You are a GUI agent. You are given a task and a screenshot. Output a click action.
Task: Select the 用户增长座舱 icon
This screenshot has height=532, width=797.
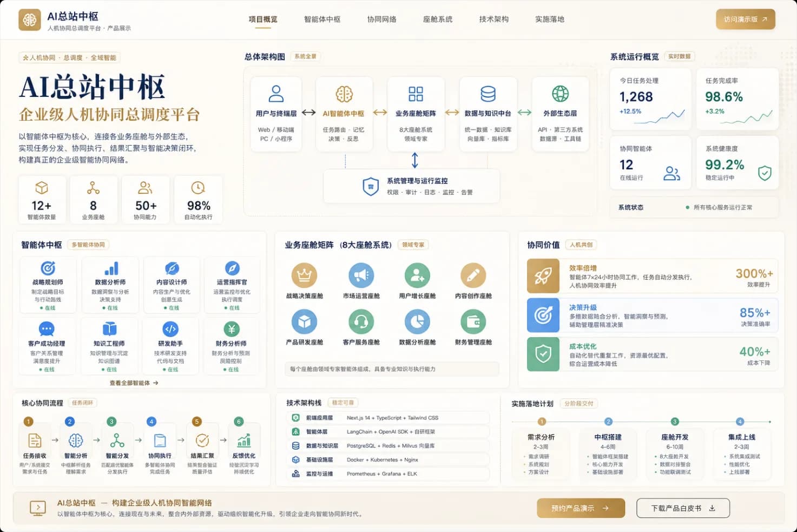tap(417, 275)
